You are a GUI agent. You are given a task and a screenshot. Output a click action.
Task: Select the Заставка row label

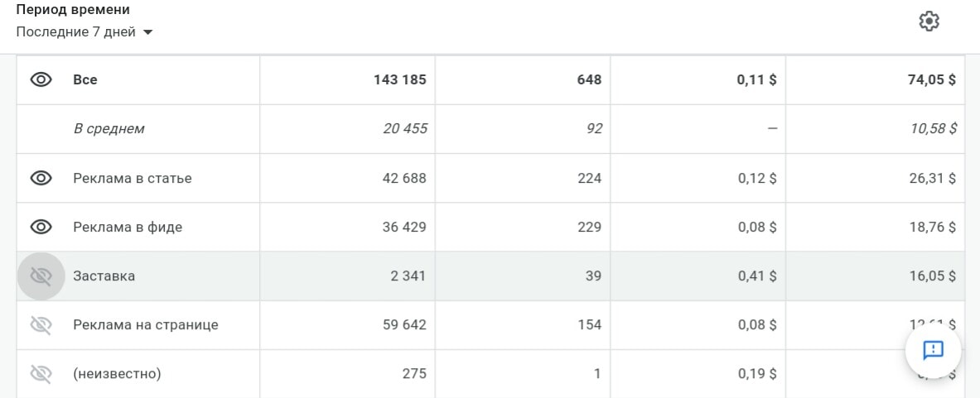click(x=104, y=276)
